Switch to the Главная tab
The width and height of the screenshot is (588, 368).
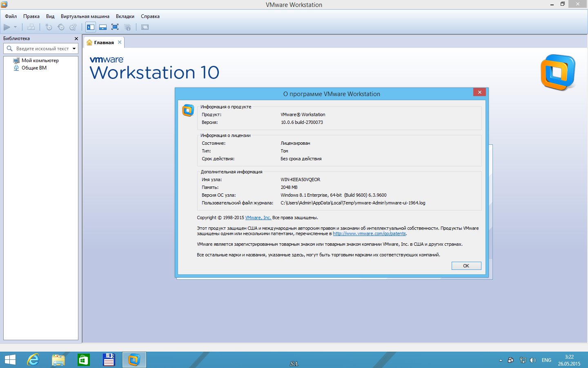pos(104,43)
